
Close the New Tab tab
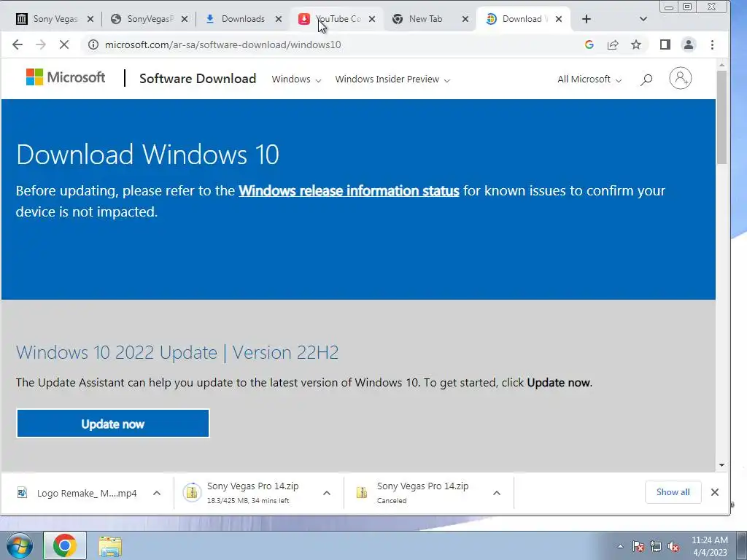465,19
